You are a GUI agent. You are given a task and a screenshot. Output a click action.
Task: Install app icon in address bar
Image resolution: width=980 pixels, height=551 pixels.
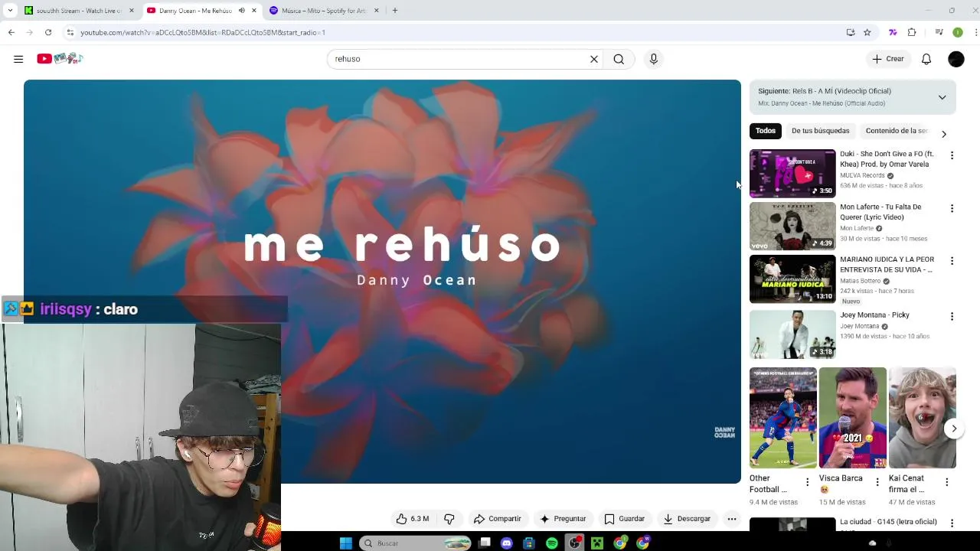(x=851, y=32)
